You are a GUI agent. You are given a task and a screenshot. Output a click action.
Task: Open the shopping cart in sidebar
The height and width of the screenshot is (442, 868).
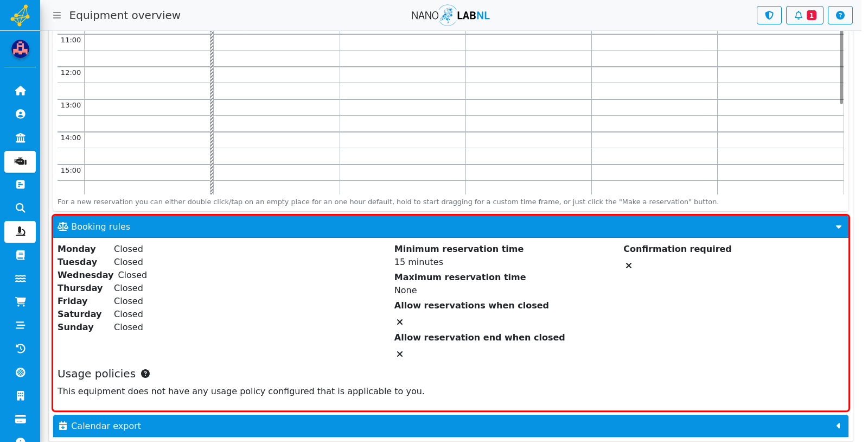pyautogui.click(x=20, y=302)
